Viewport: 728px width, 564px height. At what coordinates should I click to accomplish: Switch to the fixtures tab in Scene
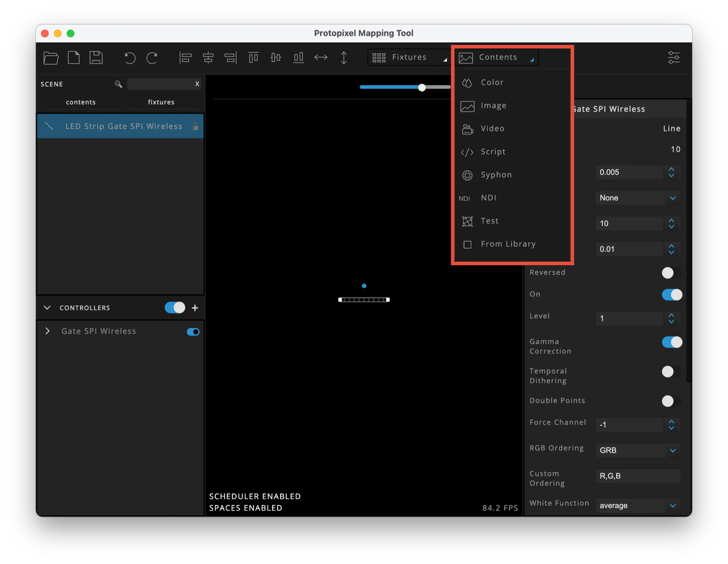pos(161,102)
